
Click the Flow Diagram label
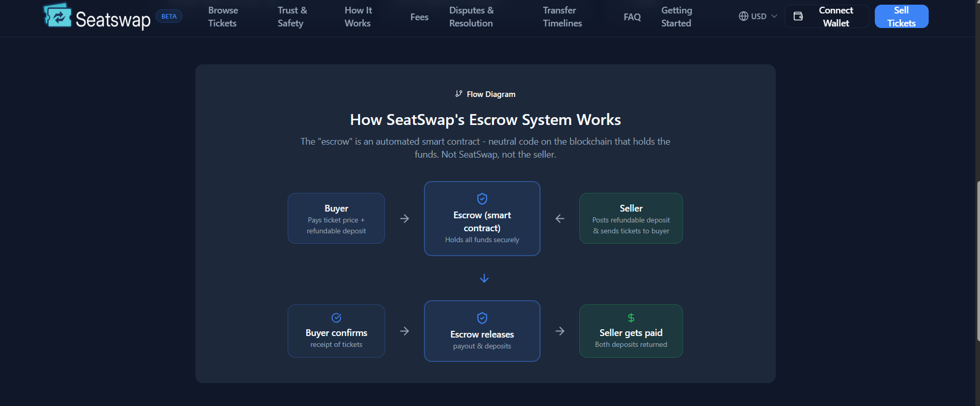coord(491,94)
